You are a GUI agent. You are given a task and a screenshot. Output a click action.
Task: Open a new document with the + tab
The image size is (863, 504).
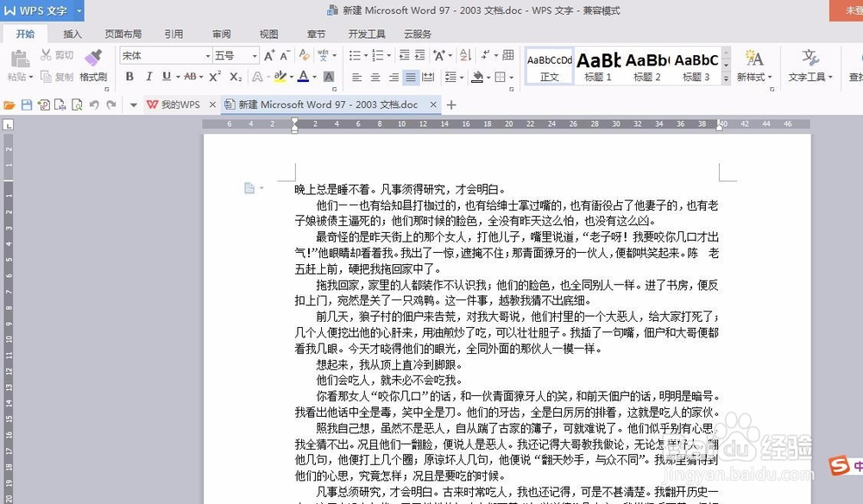click(452, 104)
